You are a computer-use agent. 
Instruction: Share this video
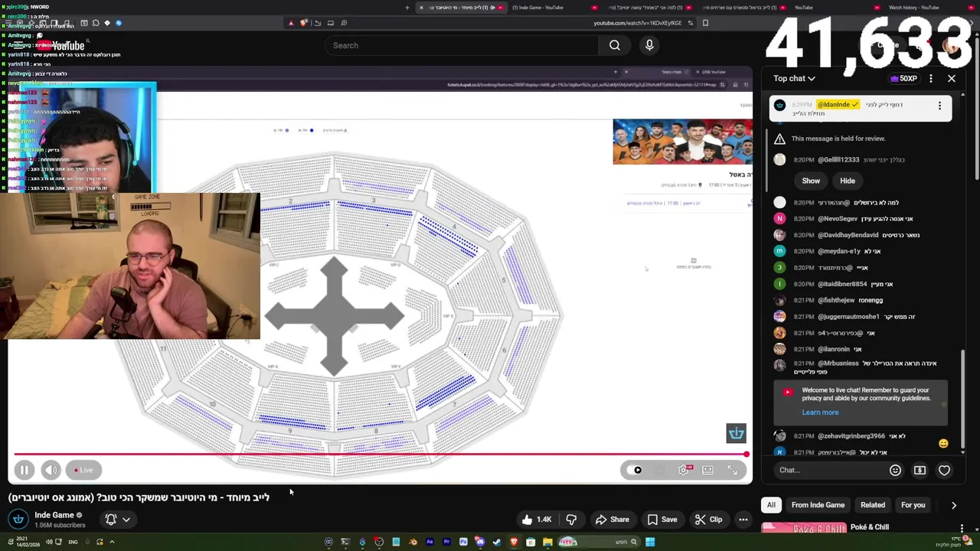(612, 520)
